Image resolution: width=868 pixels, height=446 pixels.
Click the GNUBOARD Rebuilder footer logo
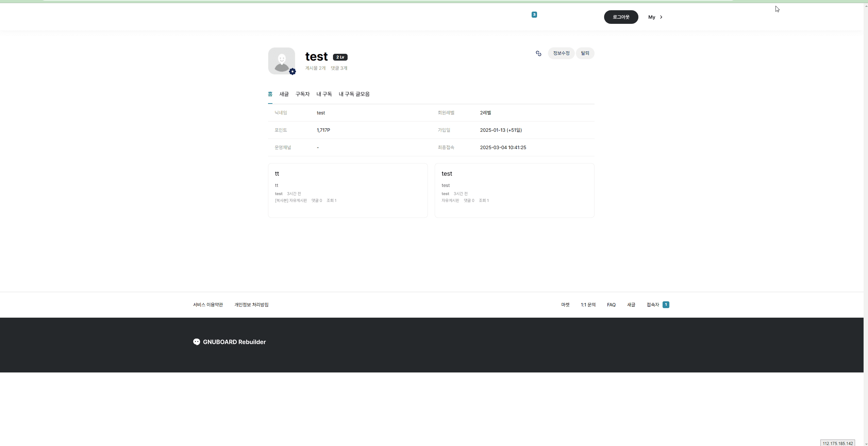pos(230,342)
